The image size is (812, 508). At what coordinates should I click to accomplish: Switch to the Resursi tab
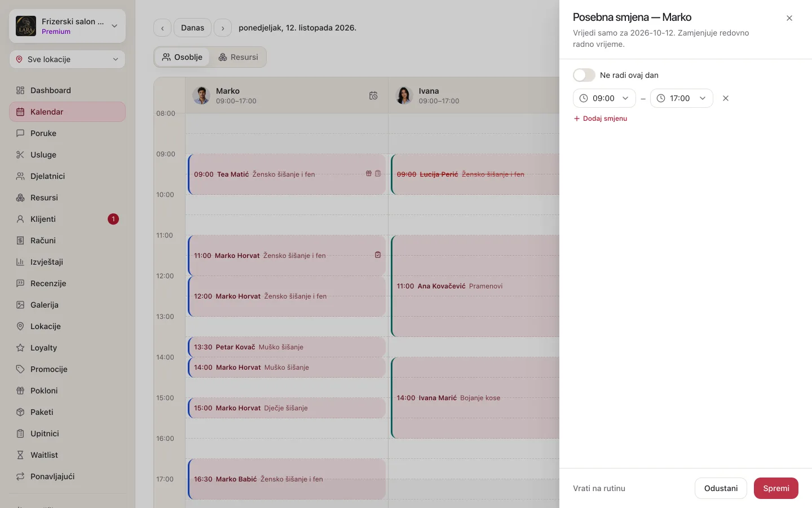[x=238, y=57]
